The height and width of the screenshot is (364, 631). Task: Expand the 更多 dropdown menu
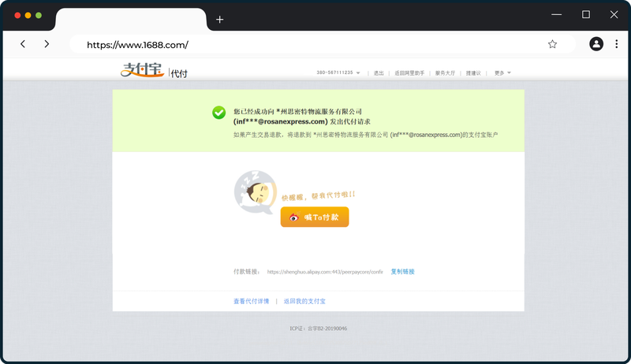[502, 73]
